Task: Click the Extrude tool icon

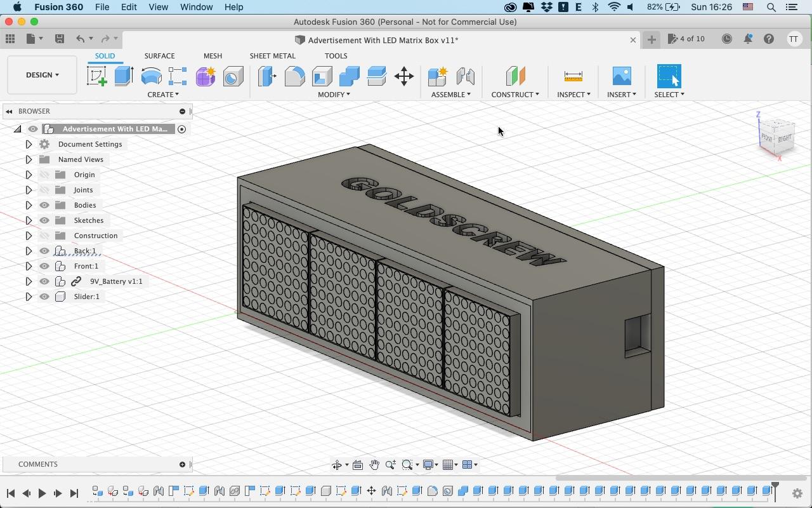Action: (124, 77)
